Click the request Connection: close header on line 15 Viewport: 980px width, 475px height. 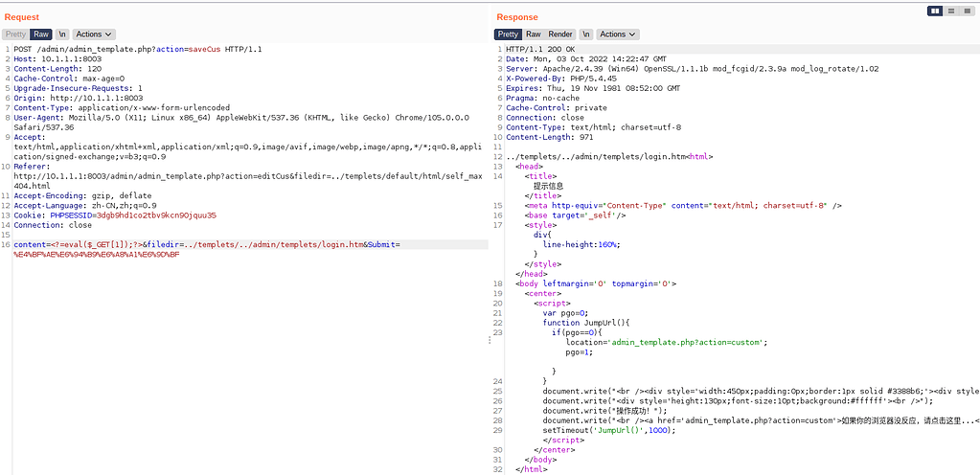pyautogui.click(x=53, y=225)
